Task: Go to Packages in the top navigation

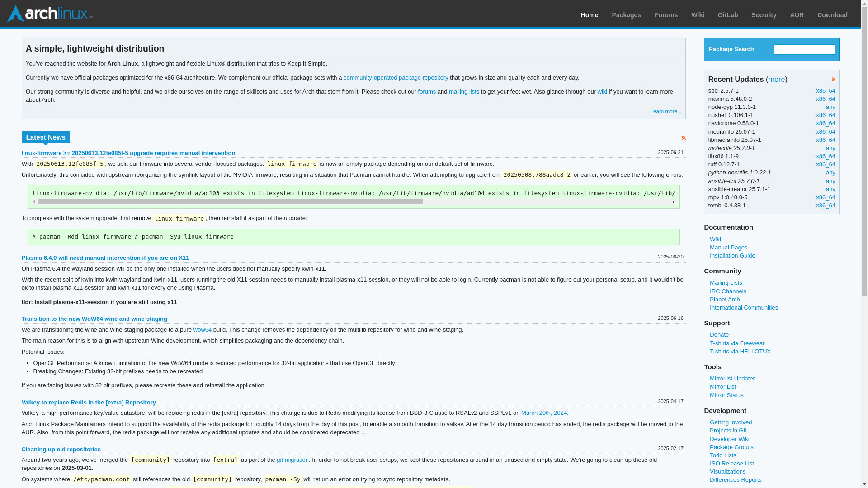Action: click(626, 15)
